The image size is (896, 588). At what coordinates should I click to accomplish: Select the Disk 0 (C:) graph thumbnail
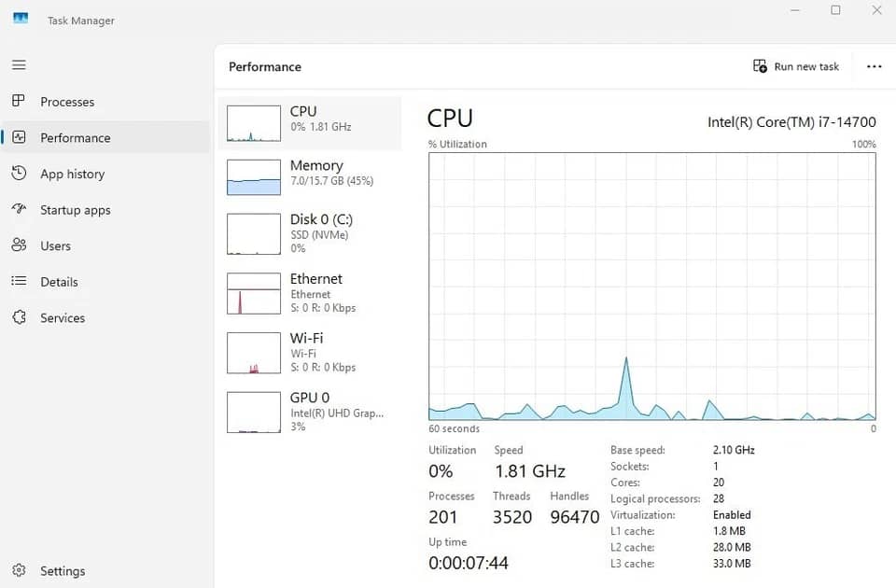[254, 233]
